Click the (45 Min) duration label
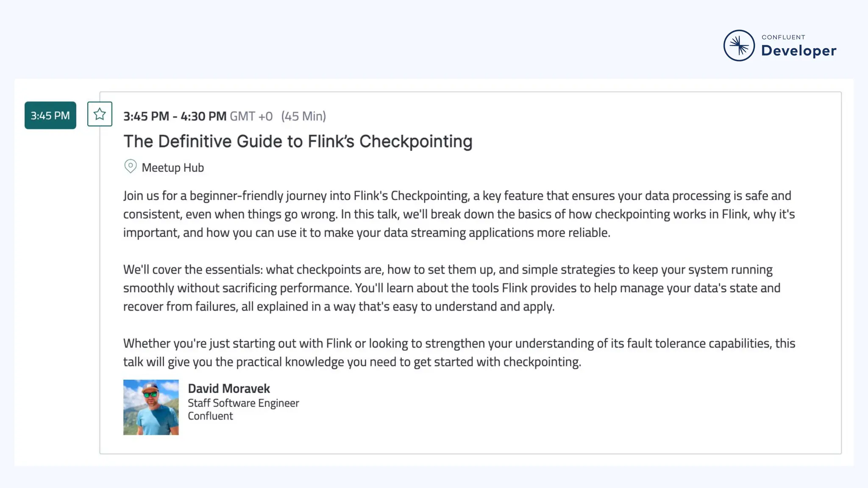Viewport: 868px width, 488px height. pos(303,116)
